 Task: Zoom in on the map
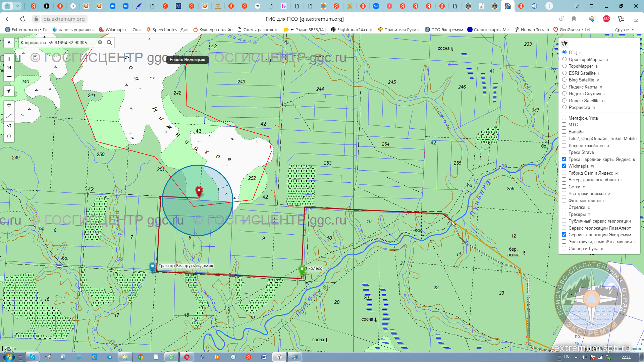(x=9, y=59)
